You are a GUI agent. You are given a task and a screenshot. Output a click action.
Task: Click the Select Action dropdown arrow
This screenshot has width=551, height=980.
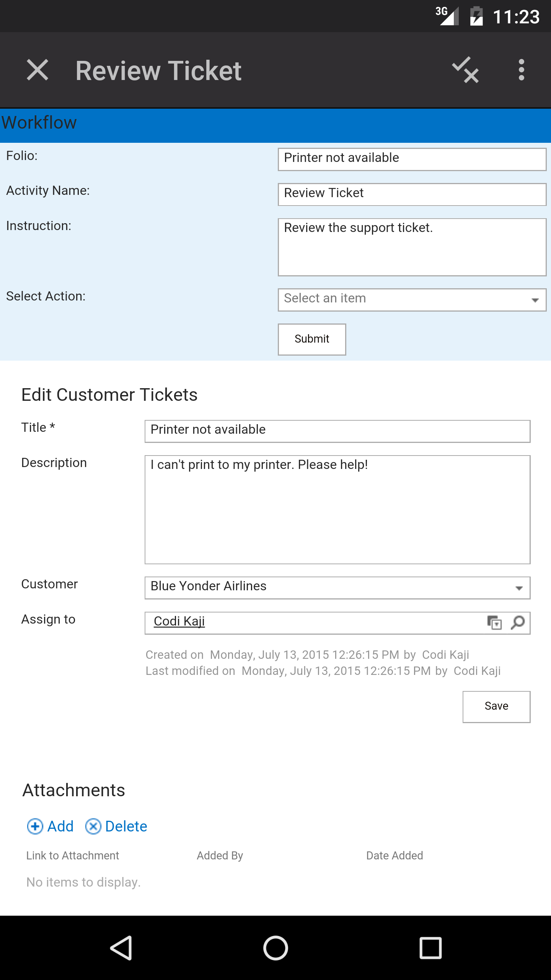click(535, 300)
